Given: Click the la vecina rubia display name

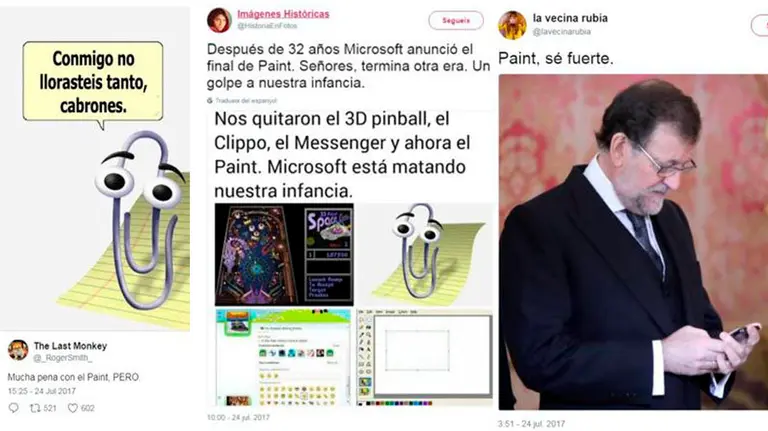Looking at the screenshot, I should tap(570, 18).
